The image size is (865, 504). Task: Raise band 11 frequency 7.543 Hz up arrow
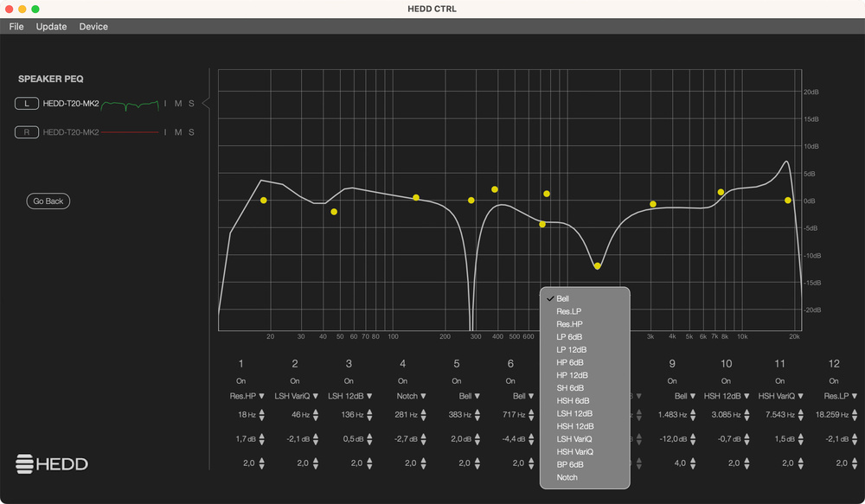tap(800, 411)
